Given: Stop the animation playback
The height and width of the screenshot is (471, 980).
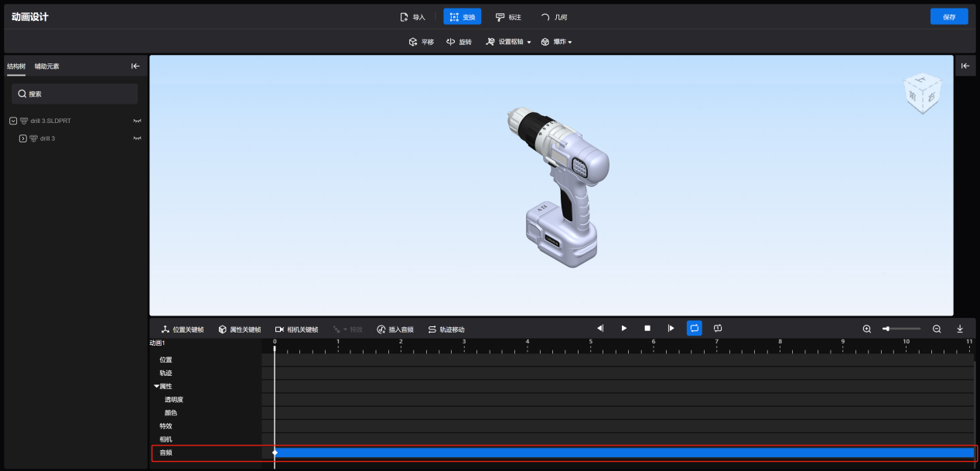Looking at the screenshot, I should coord(647,328).
